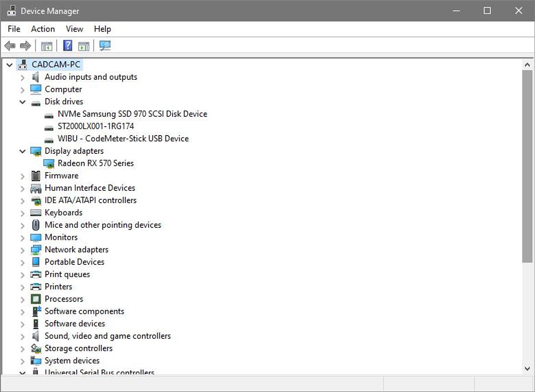Collapse the Disk drives category
535x392 pixels.
coord(22,102)
